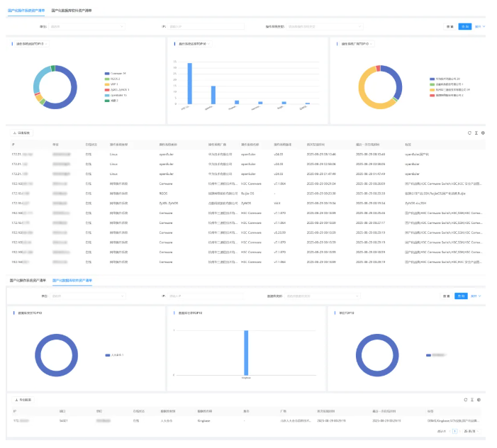This screenshot has height=448, width=497.
Task: Click column height icon above the OS asset table
Action: [x=476, y=133]
